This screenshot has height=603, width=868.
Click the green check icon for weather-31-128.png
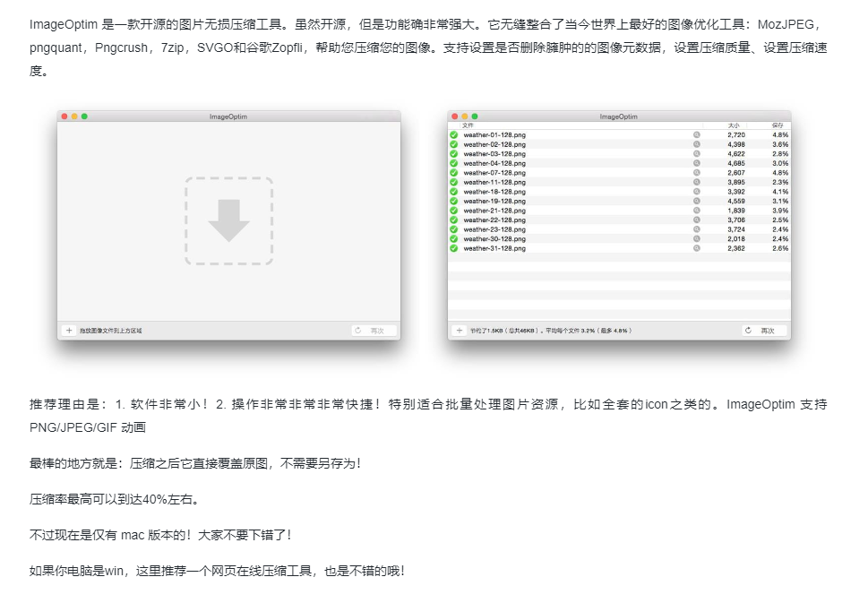[x=454, y=248]
